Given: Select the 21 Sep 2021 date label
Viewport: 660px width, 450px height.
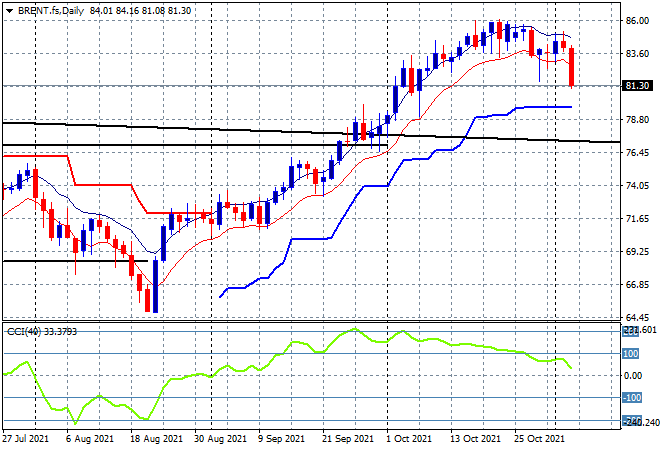Looking at the screenshot, I should (348, 439).
